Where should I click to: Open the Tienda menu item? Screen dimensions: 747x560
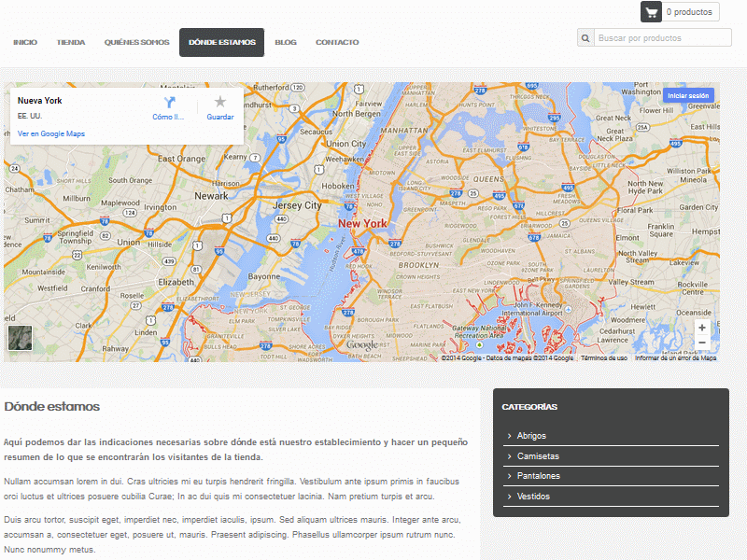pos(71,42)
